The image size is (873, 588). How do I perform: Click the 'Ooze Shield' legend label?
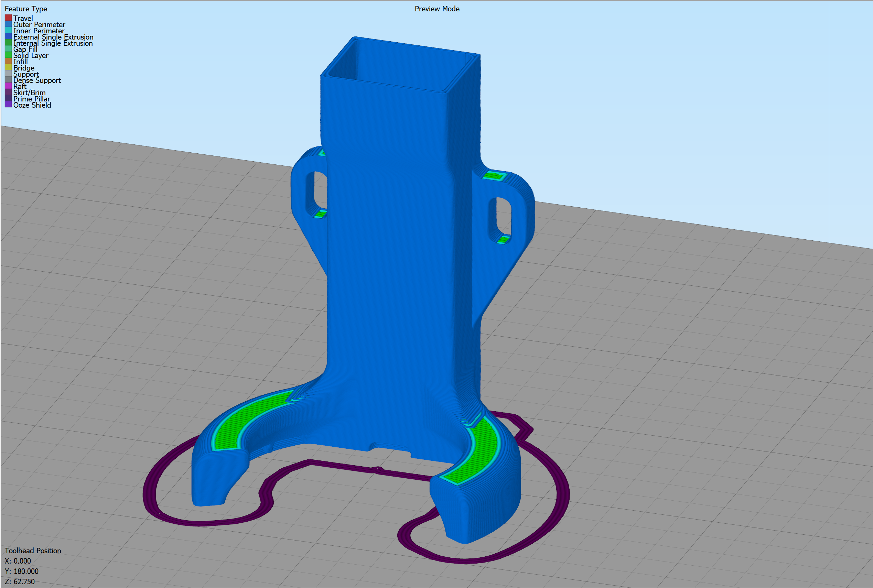pyautogui.click(x=32, y=105)
